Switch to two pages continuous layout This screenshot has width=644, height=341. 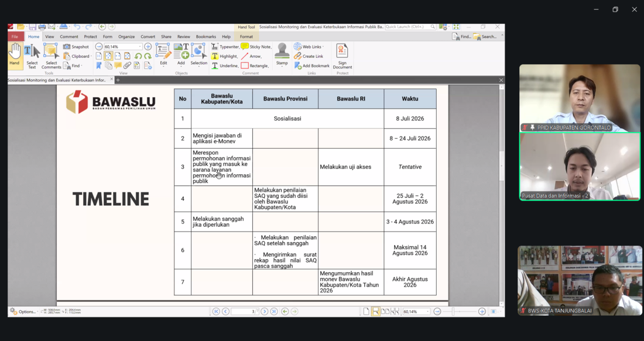click(x=395, y=311)
